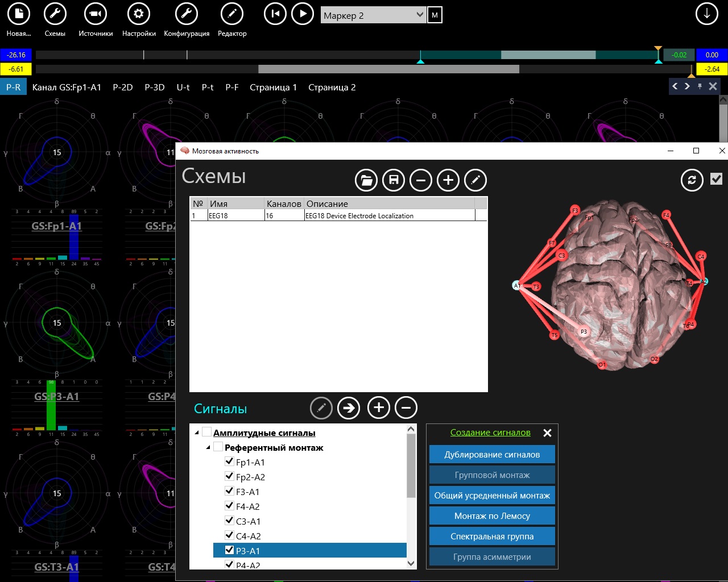Click the Новая (new) toolbar icon
Image resolution: width=728 pixels, height=582 pixels.
[x=19, y=14]
